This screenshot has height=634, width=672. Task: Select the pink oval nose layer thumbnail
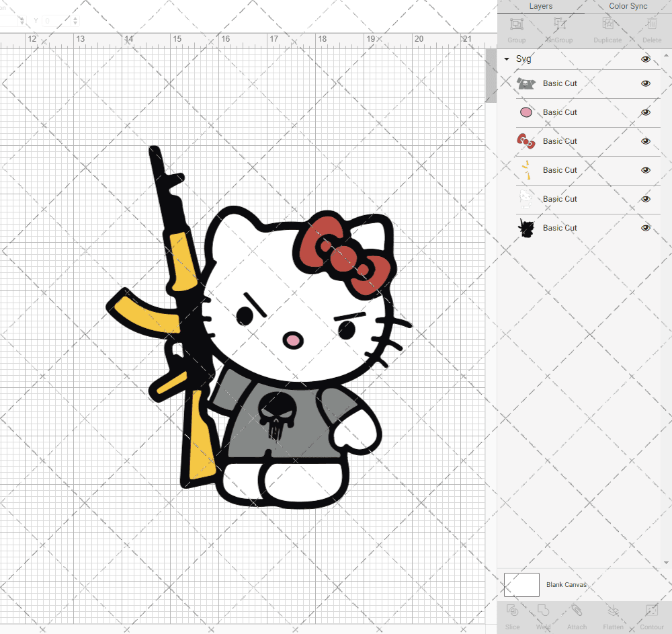[x=526, y=112]
